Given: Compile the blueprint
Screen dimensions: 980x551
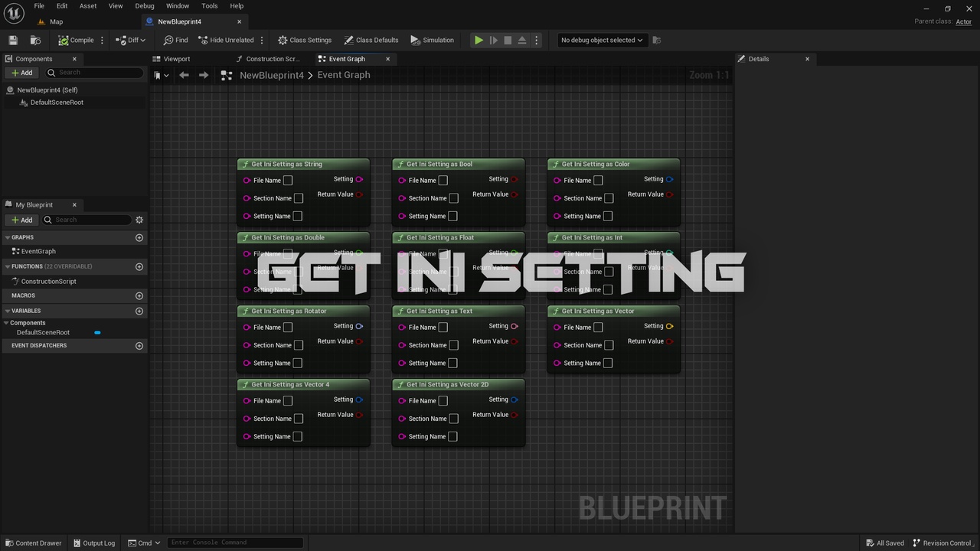Looking at the screenshot, I should [x=76, y=40].
